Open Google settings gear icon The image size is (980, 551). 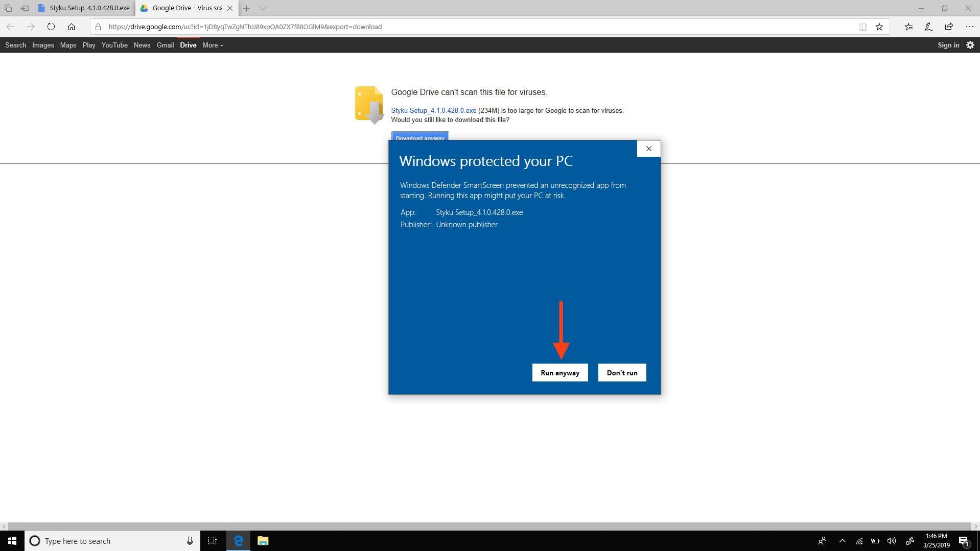coord(970,45)
